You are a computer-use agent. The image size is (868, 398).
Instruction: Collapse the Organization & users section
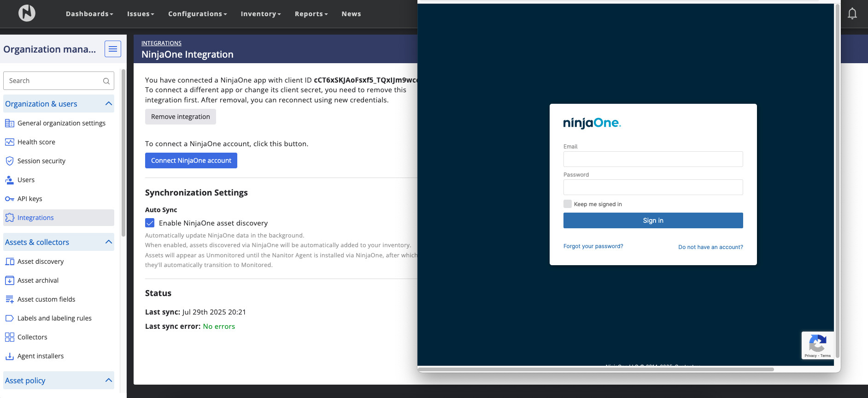(x=109, y=104)
